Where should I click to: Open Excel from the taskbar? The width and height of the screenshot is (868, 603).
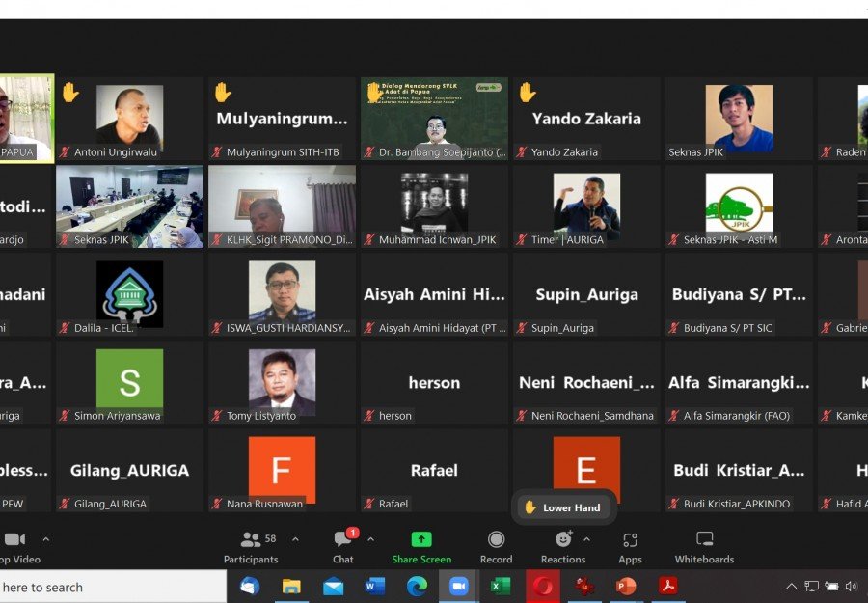[501, 587]
